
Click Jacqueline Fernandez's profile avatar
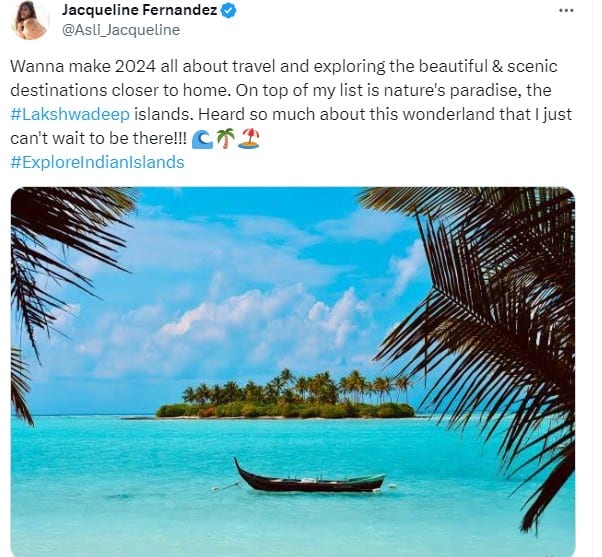[x=30, y=20]
